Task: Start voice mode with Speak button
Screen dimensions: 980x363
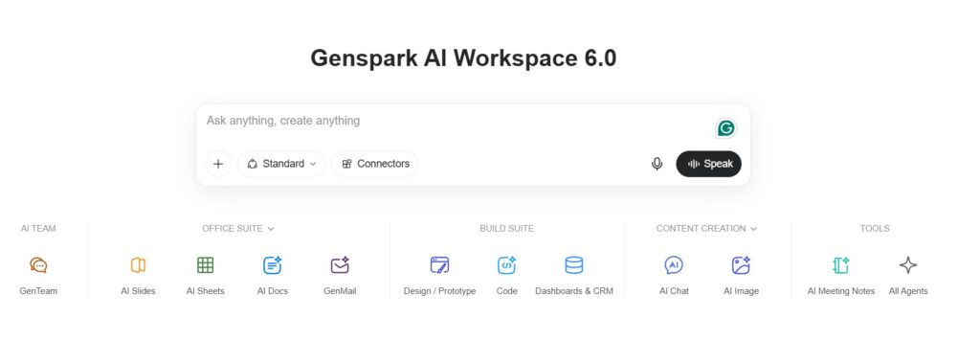Action: pos(709,164)
